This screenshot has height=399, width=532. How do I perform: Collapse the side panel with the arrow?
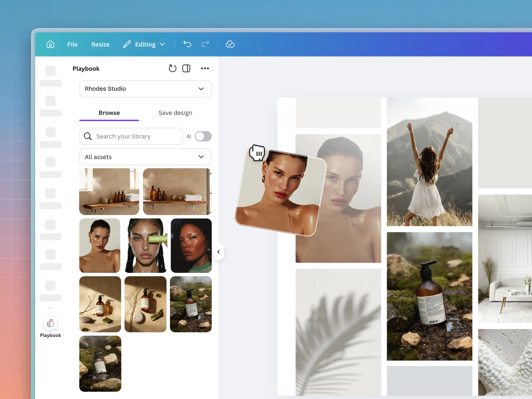(x=219, y=252)
